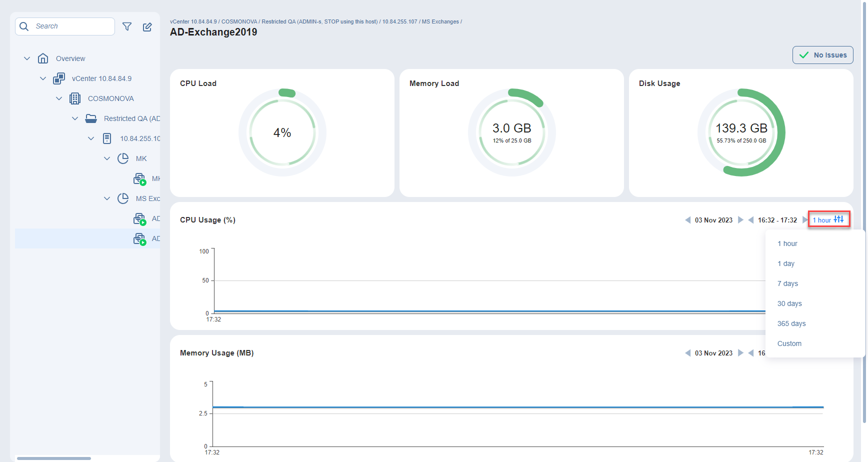Click the MK resource pool icon
The image size is (868, 462).
click(123, 158)
